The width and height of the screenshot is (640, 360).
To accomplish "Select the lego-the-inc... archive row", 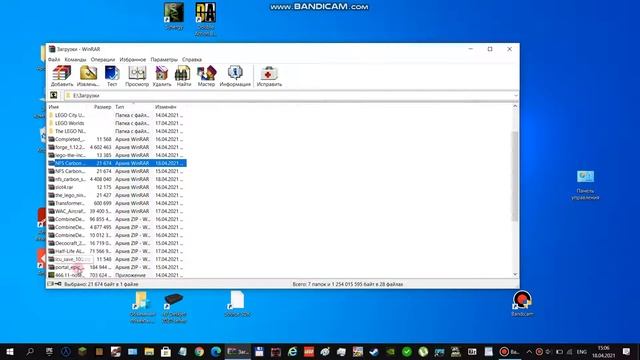I will click(116, 155).
